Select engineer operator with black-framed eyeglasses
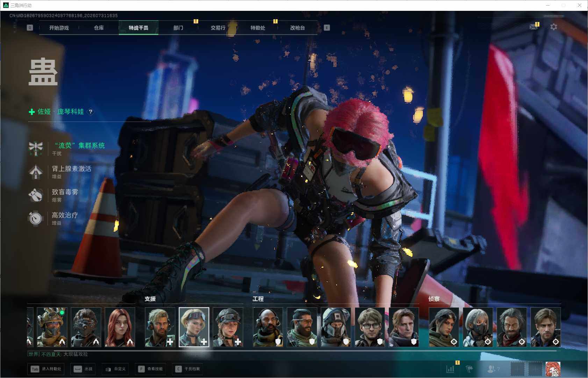 click(x=370, y=327)
